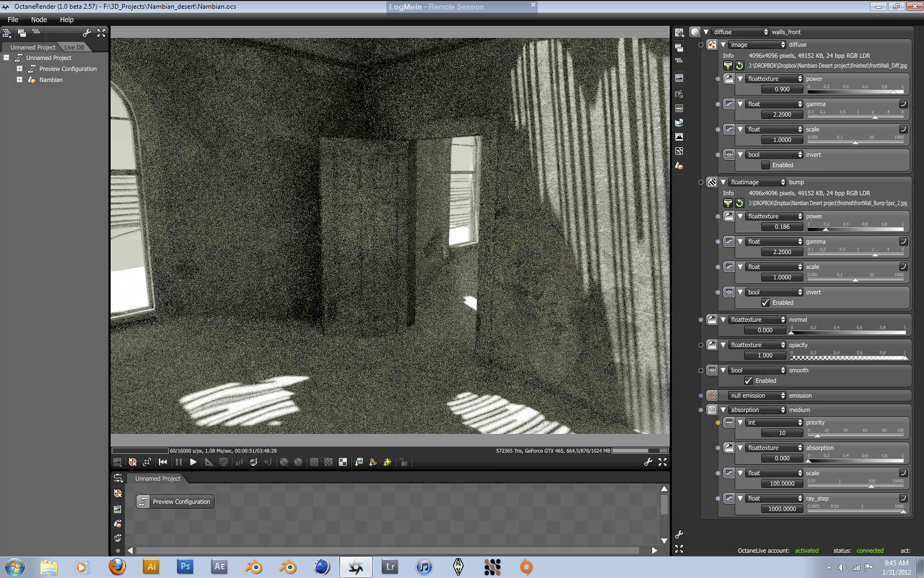Viewport: 924px width, 578px height.
Task: Click the ray_step value field 1000.0000
Action: (782, 509)
